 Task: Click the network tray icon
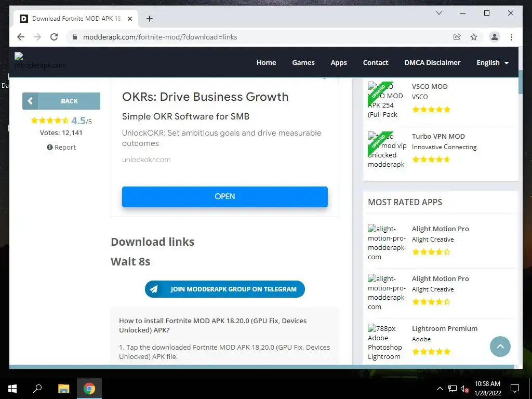[453, 389]
